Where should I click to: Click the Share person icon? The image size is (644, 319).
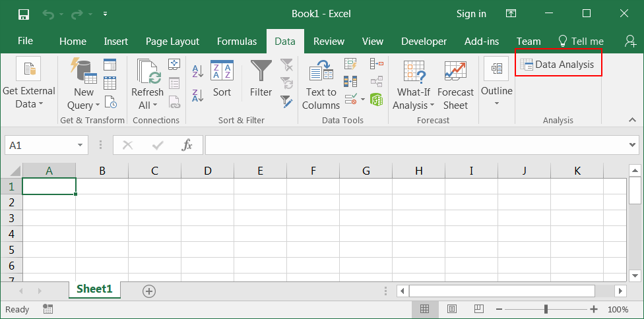tap(630, 41)
